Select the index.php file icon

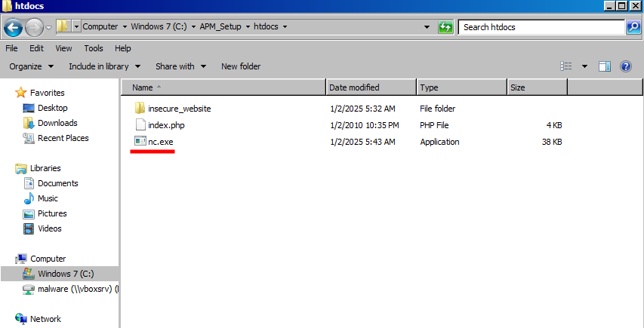140,125
